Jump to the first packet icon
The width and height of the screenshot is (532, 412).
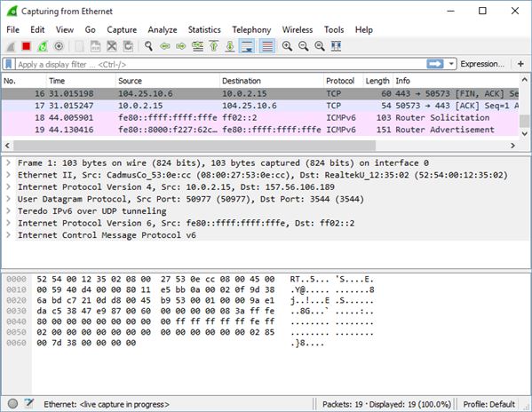point(214,46)
